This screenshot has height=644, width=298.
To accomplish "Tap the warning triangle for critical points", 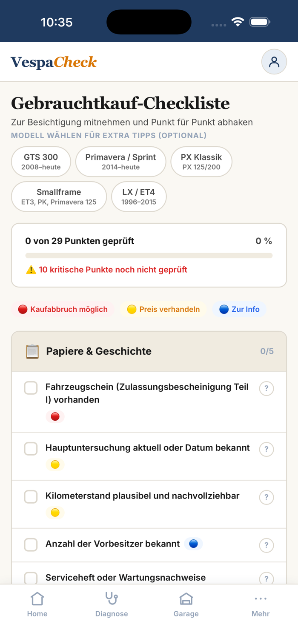I will (x=31, y=270).
